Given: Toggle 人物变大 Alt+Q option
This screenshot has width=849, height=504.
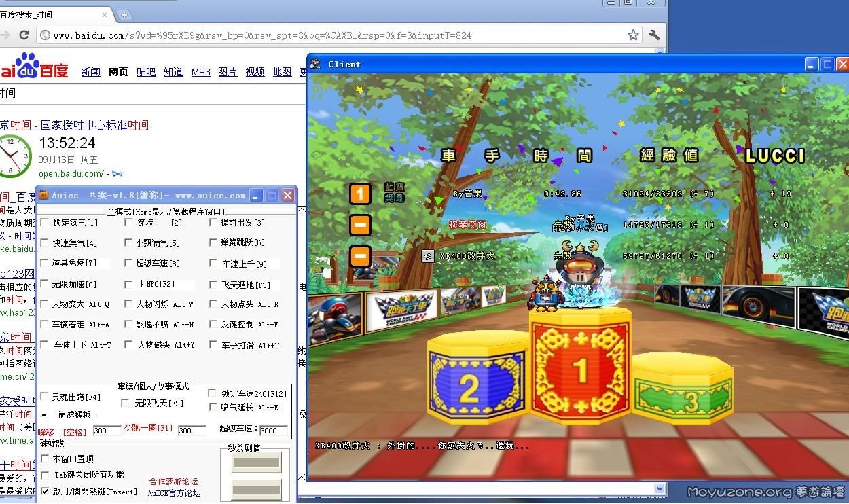Looking at the screenshot, I should 45,304.
